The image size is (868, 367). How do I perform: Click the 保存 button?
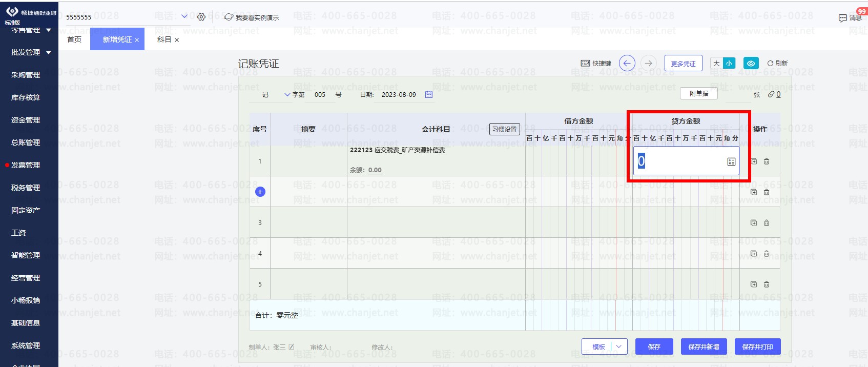tap(654, 346)
